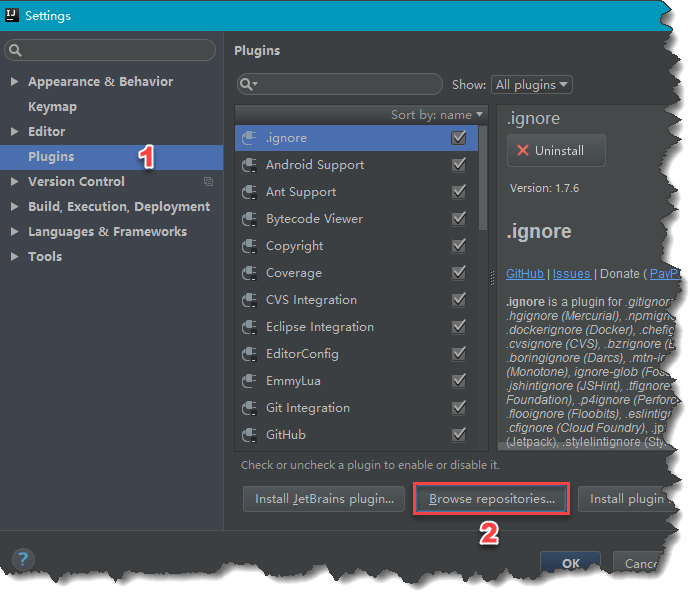The height and width of the screenshot is (605, 690).
Task: Click the plugin icon beside Ant Support
Action: 249,192
